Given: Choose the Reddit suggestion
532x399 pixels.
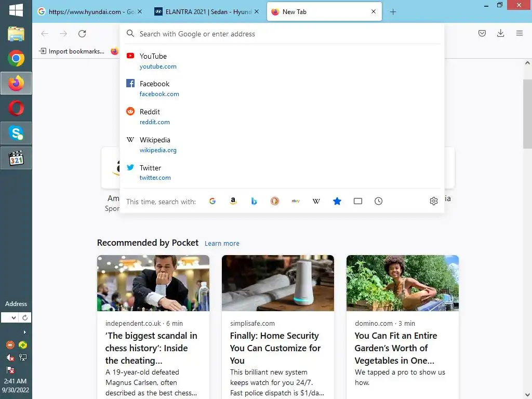Looking at the screenshot, I should pyautogui.click(x=282, y=117).
